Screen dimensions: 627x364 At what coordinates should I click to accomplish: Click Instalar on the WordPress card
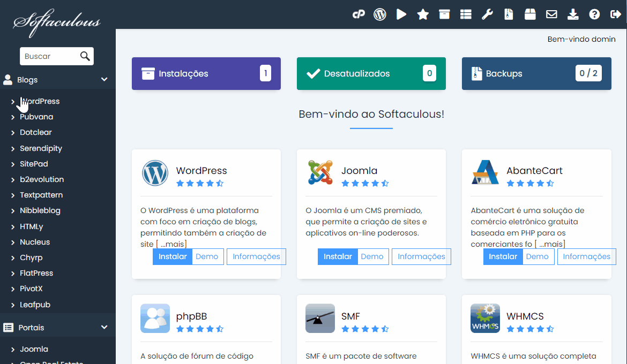173,256
